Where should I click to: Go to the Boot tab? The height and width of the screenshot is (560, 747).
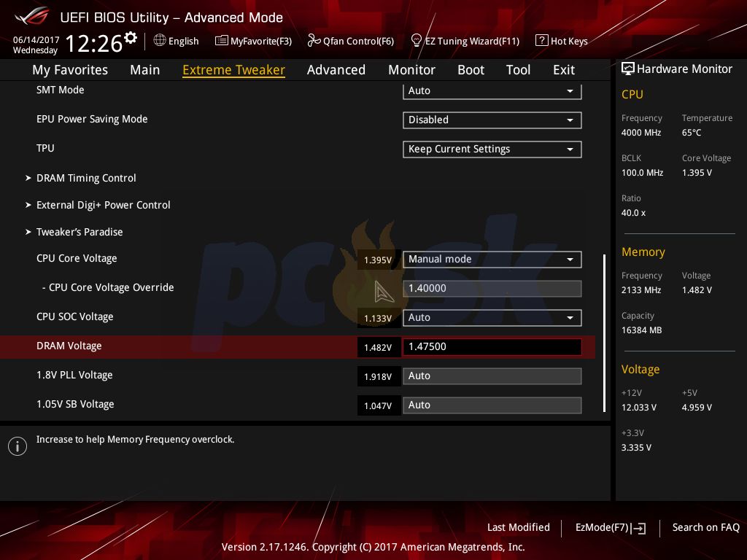tap(471, 70)
